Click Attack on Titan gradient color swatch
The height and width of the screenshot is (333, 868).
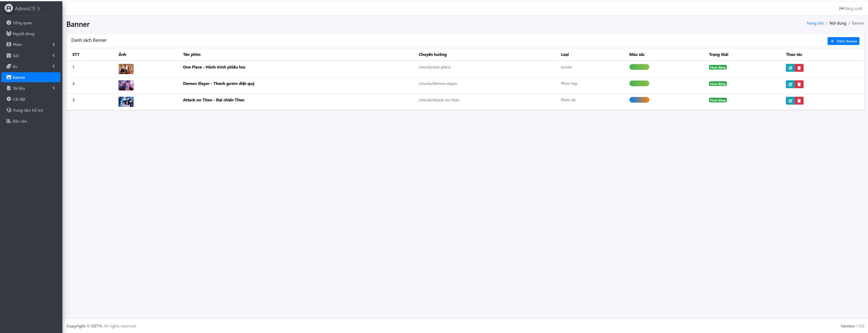(x=639, y=100)
